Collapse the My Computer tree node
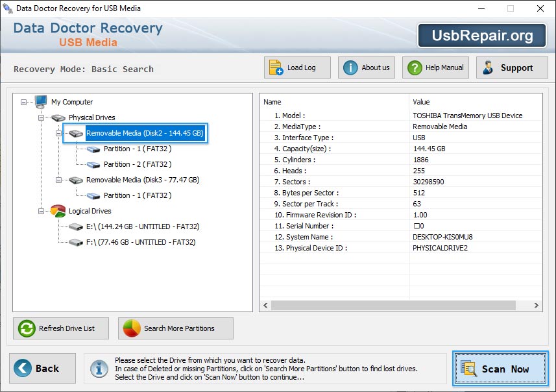 pos(23,102)
